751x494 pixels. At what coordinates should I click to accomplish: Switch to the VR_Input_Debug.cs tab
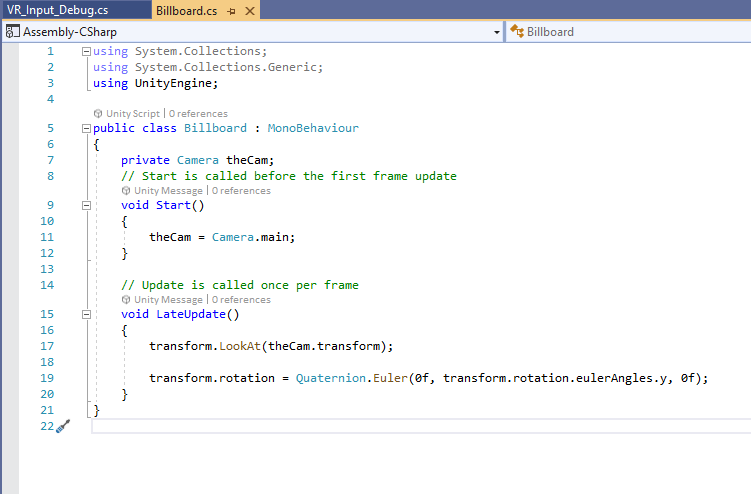[x=57, y=10]
